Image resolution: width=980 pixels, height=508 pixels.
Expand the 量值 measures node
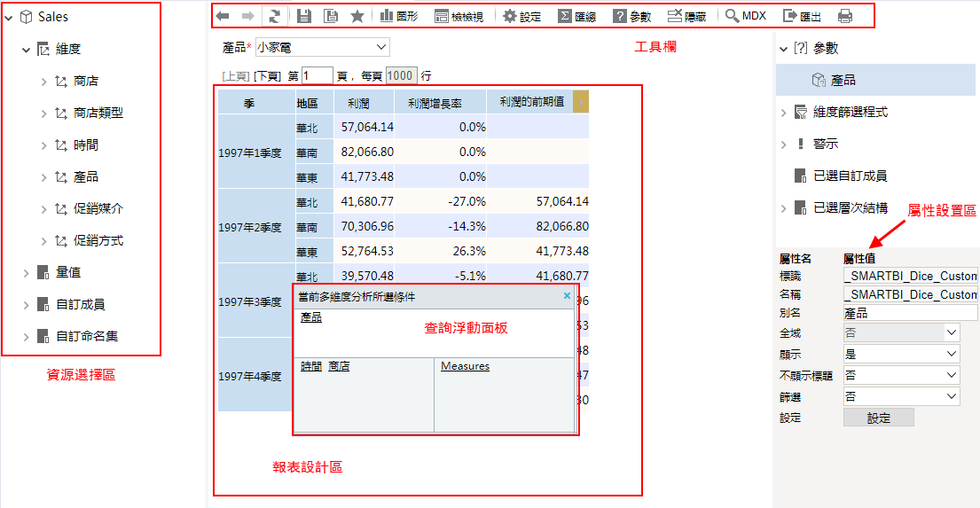[26, 273]
